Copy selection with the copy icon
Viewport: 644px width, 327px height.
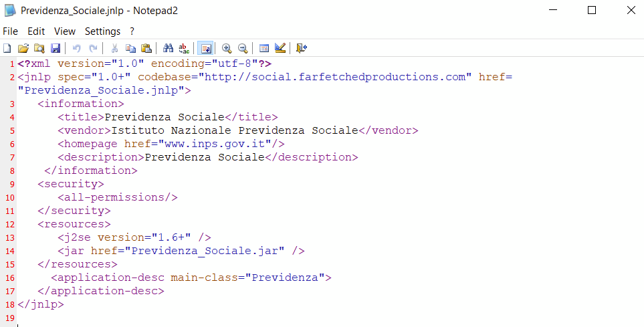click(130, 48)
